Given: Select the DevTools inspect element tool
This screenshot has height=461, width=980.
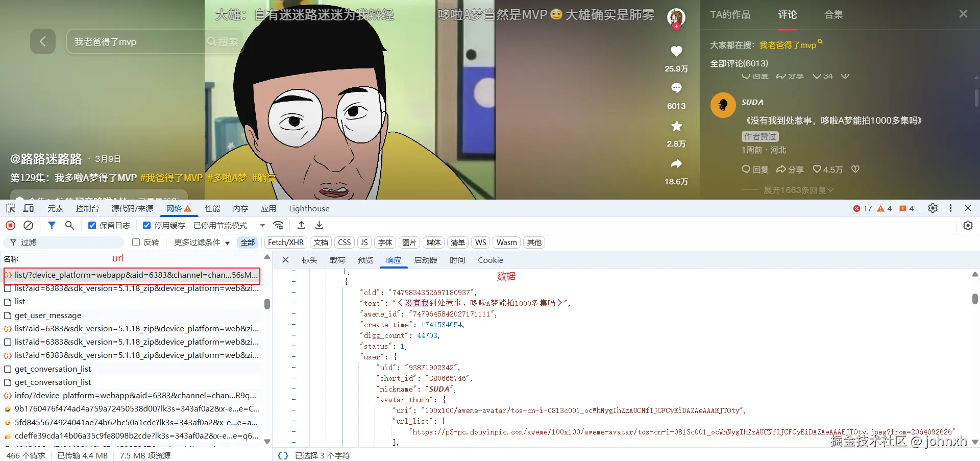Looking at the screenshot, I should pyautogui.click(x=11, y=208).
